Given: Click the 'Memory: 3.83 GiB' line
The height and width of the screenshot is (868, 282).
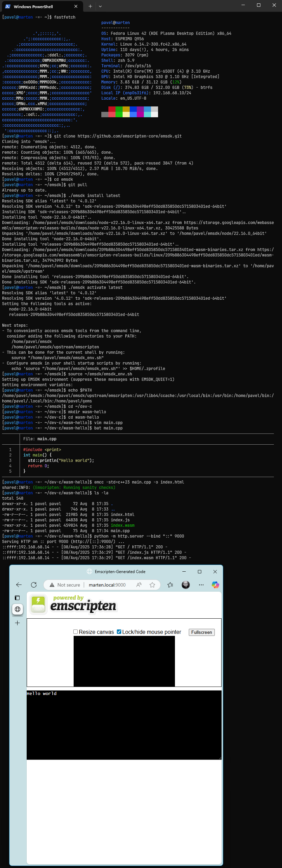Looking at the screenshot, I should click(x=142, y=82).
